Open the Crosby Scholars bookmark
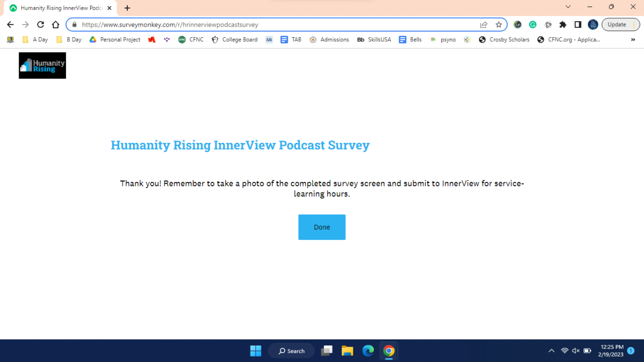 point(504,40)
